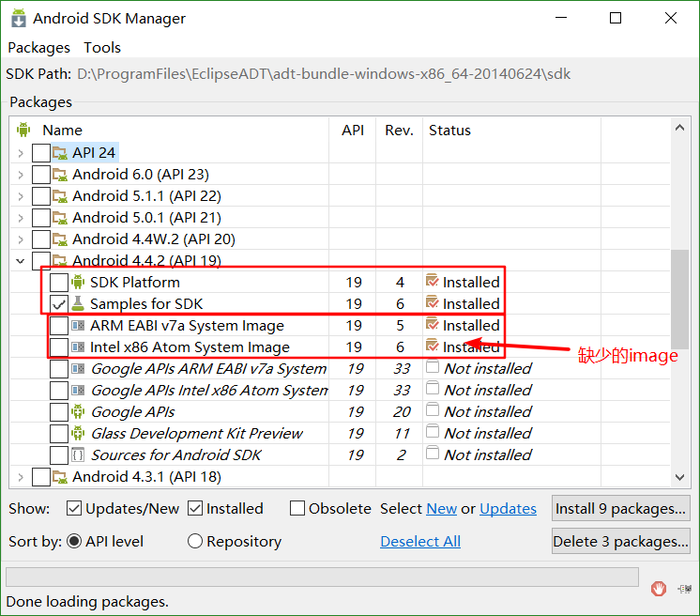
Task: Click the Google APIs add-on icon
Action: coord(78,411)
